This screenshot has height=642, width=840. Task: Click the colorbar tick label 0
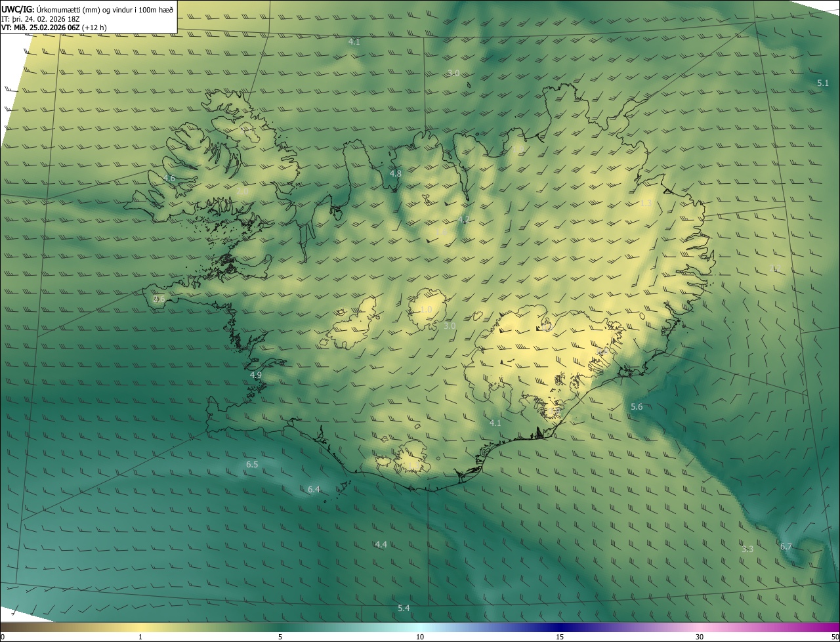point(3,637)
